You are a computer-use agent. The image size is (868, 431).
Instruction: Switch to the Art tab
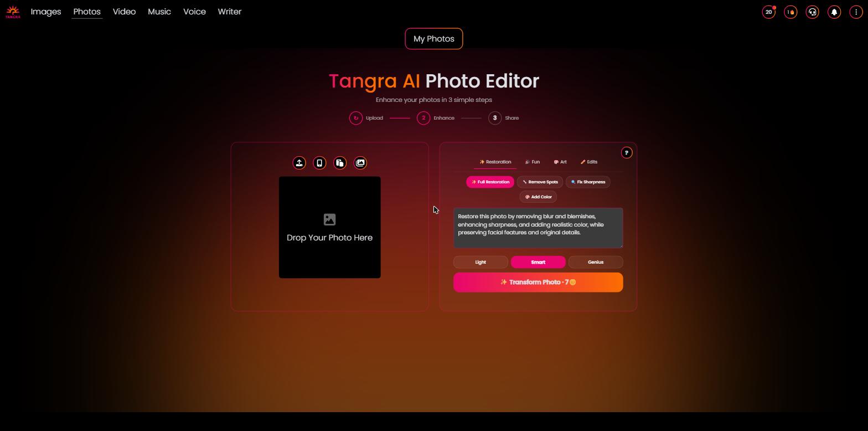(x=560, y=162)
